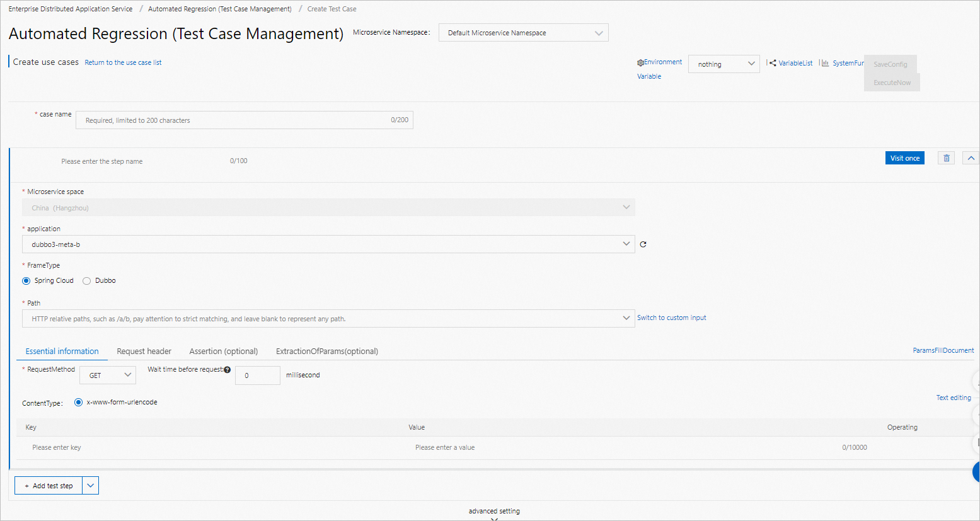The height and width of the screenshot is (521, 980).
Task: Open the Environment Variable gear settings
Action: (x=640, y=63)
